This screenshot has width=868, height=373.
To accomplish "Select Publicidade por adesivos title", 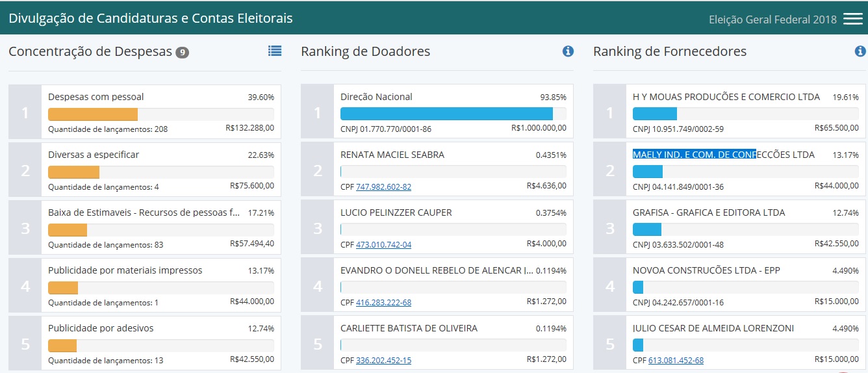I will 101,328.
